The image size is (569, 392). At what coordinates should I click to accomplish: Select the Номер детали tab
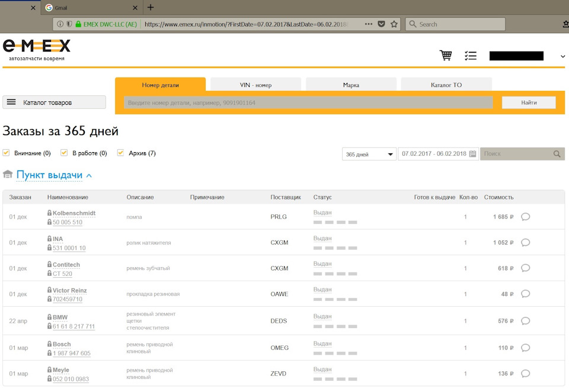coord(161,85)
